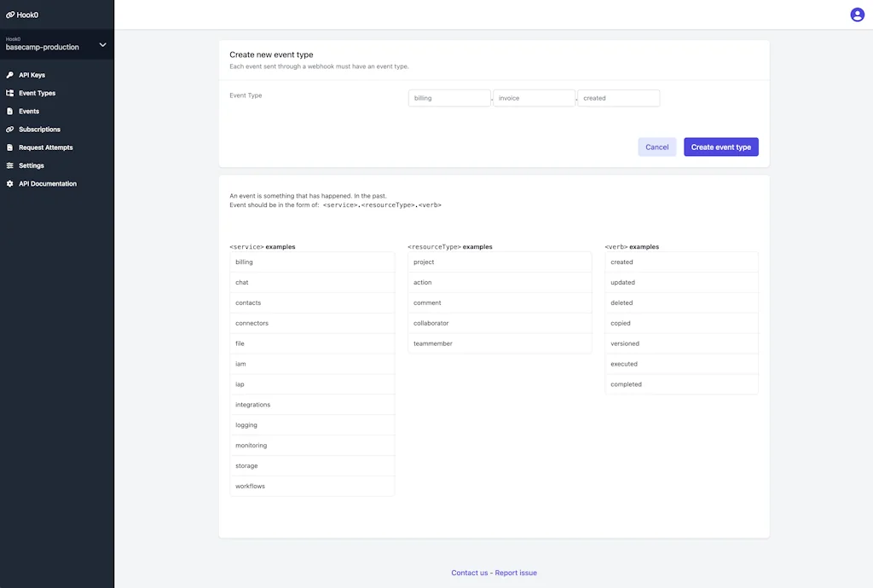Click the Events file icon
873x588 pixels.
pos(10,112)
